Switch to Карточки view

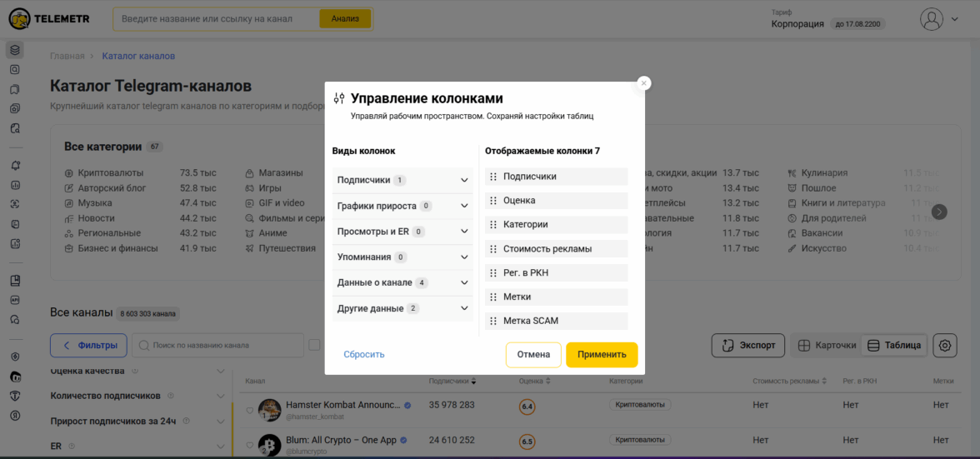827,346
